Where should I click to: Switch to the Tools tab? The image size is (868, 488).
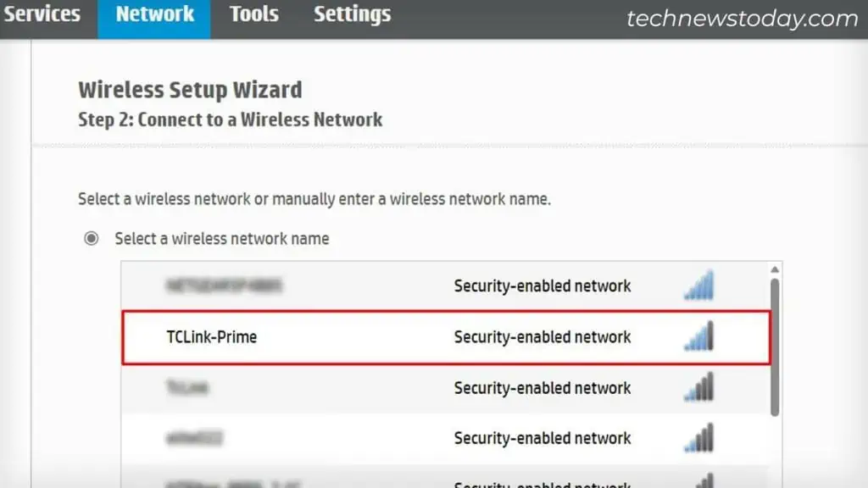(x=253, y=14)
